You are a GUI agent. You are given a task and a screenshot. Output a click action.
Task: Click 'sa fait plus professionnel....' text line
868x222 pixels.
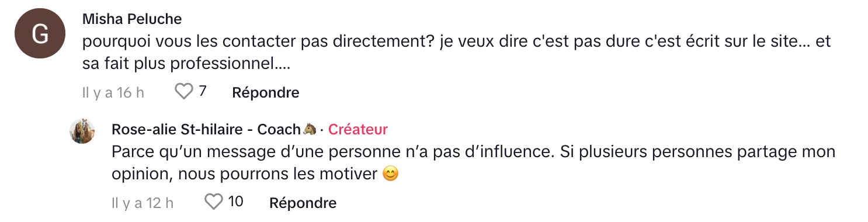187,64
